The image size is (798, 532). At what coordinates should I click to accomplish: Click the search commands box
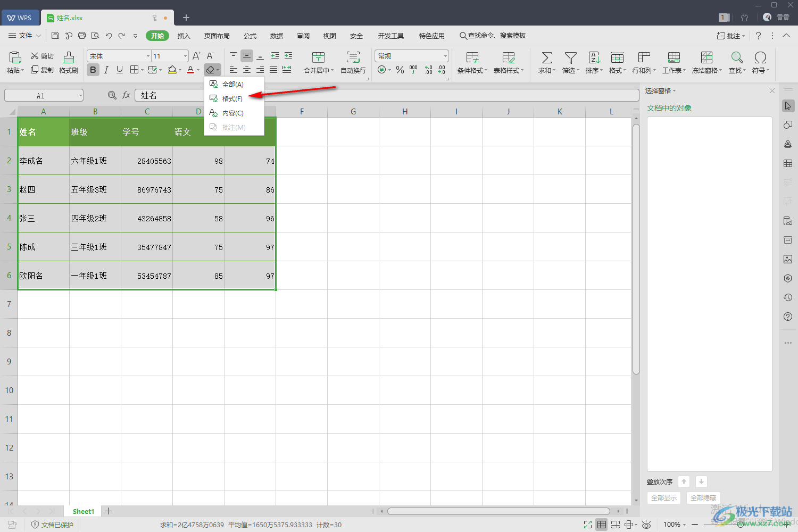coord(493,36)
